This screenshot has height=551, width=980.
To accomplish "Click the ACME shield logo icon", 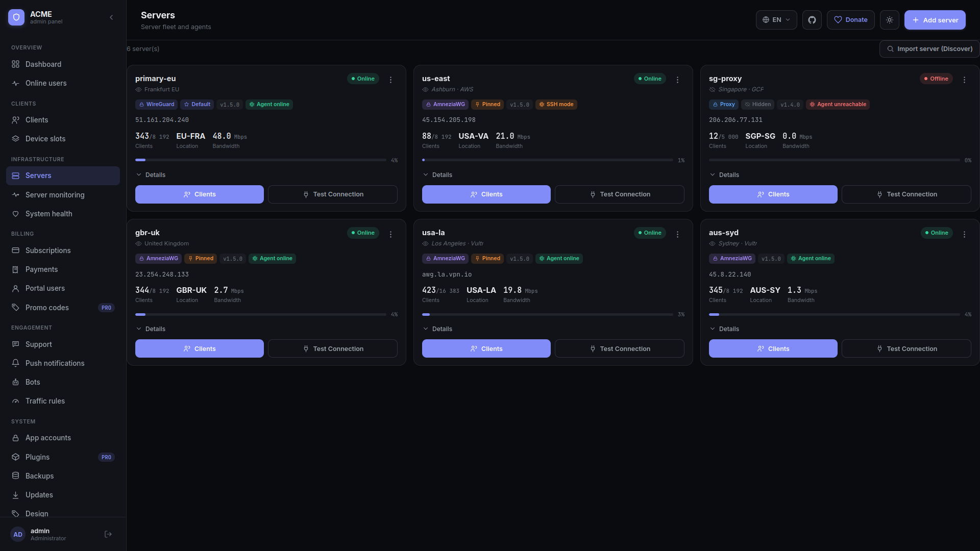I will [16, 17].
